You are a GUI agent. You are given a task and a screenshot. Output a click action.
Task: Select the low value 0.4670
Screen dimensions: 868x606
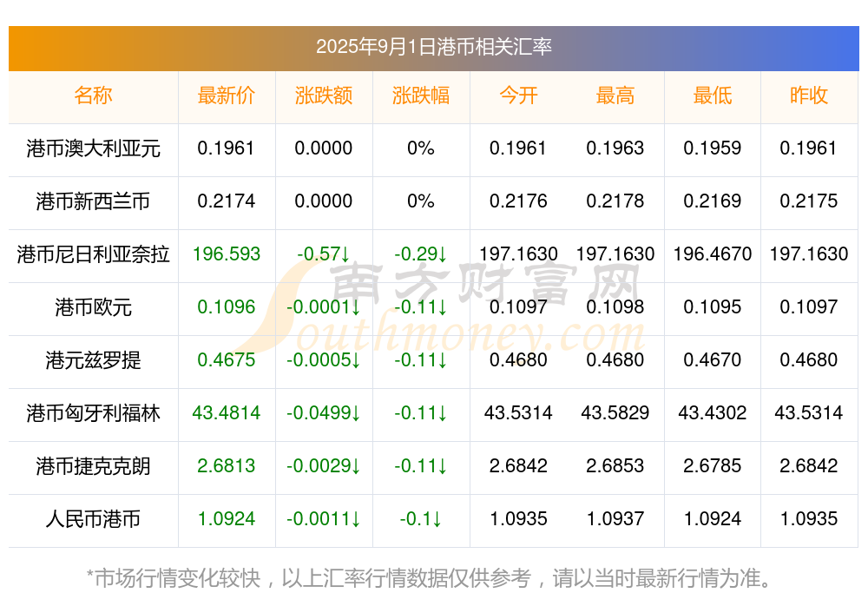(713, 360)
